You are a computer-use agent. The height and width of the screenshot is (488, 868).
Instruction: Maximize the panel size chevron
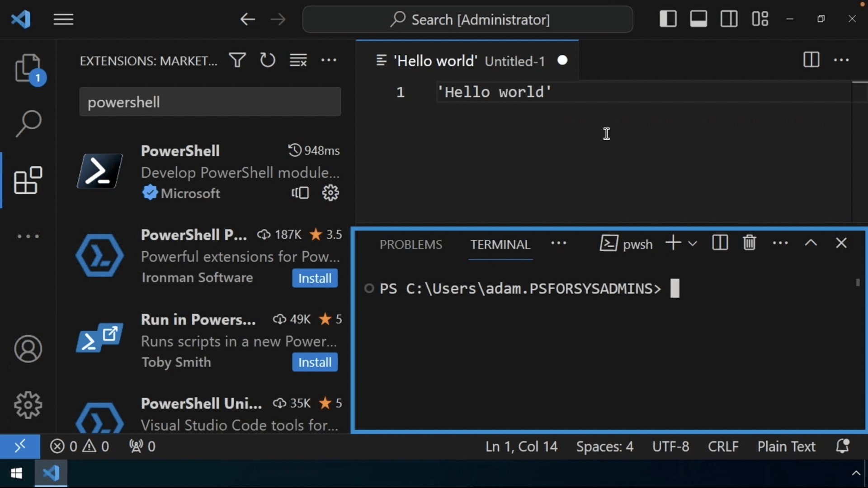(811, 243)
